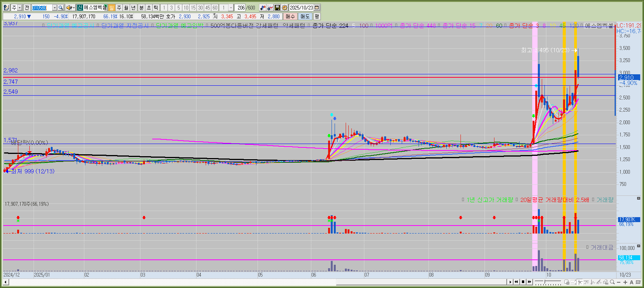Select the 1 interval preset

tap(164, 8)
